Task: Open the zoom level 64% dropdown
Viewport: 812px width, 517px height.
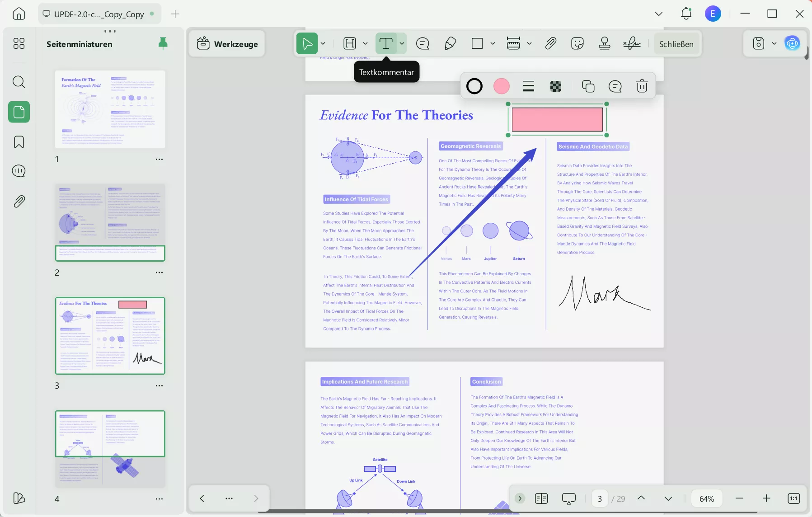Action: pyautogui.click(x=707, y=498)
